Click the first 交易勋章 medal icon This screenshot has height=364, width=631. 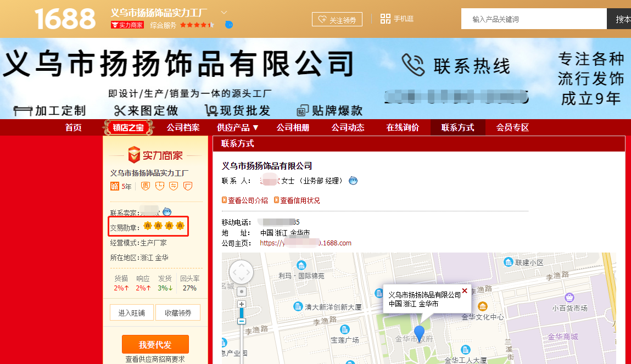coord(148,226)
